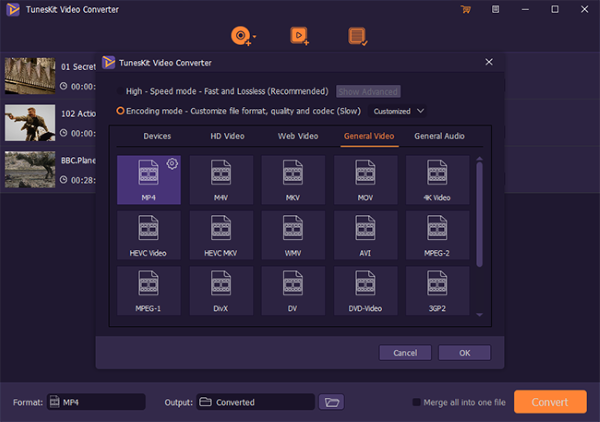Screen dimensions: 600x422
Task: Select the 01 Secret video thumbnail
Action: [30, 76]
